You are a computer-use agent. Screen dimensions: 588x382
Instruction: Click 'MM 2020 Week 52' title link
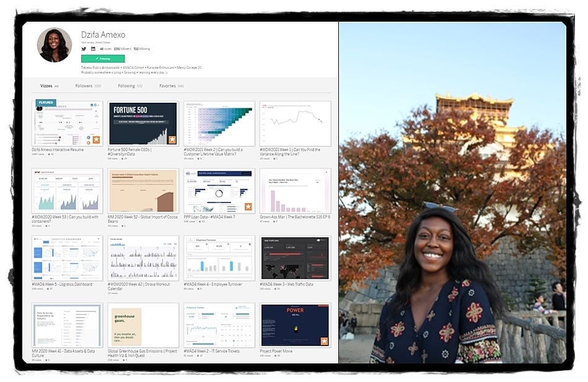[143, 219]
